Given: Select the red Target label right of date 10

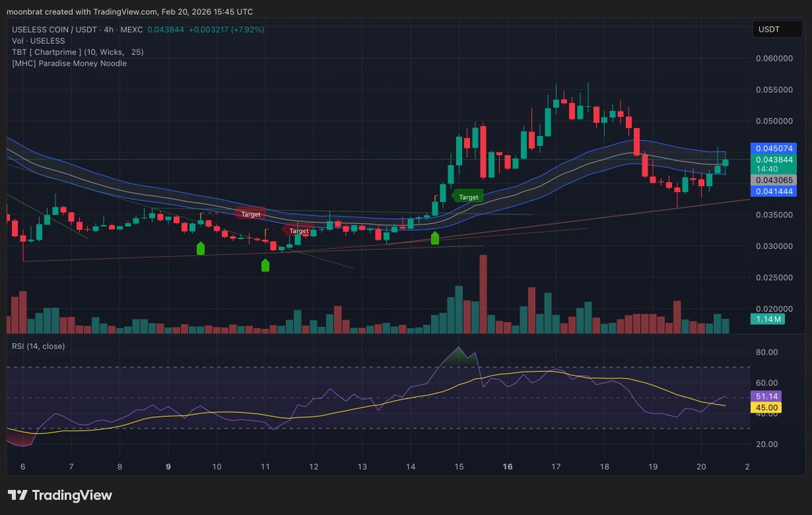Looking at the screenshot, I should [x=250, y=214].
